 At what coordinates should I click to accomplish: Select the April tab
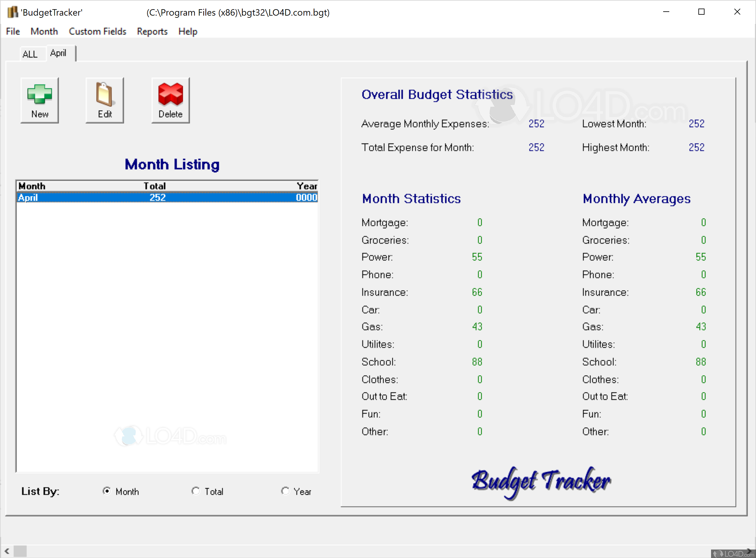(59, 53)
